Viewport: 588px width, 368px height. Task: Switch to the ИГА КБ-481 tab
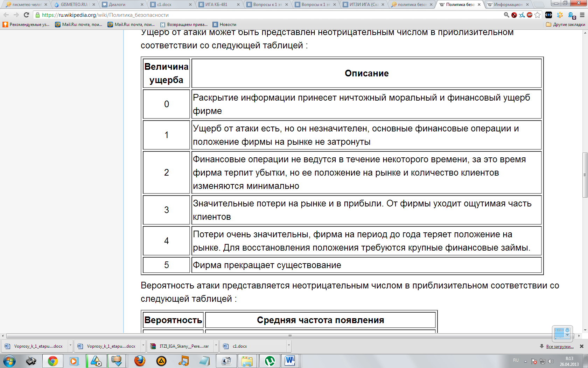[219, 5]
